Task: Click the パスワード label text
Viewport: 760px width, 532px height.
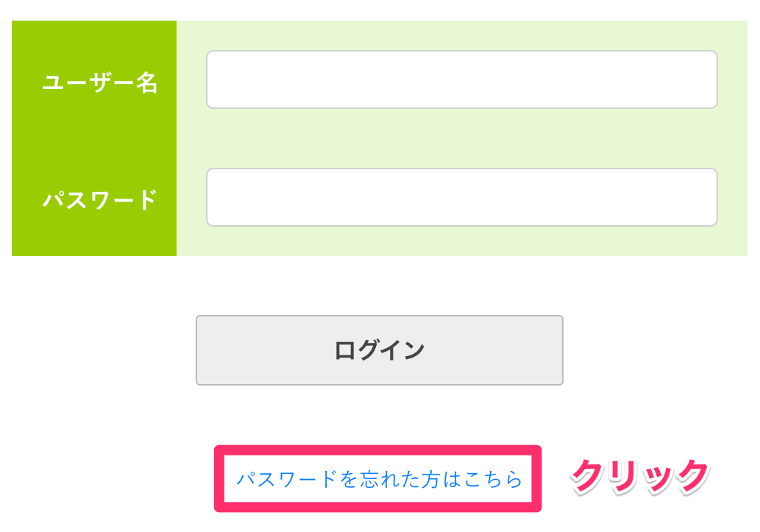Action: tap(100, 199)
